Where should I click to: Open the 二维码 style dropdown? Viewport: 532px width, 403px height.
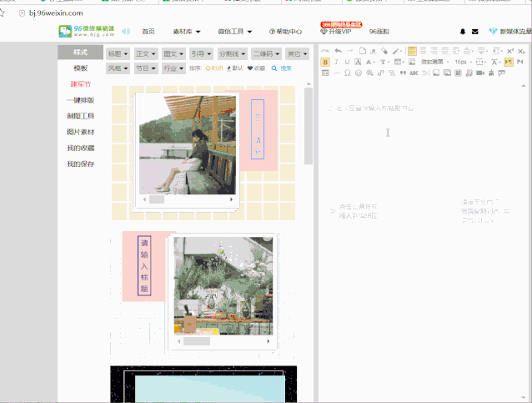pos(266,53)
